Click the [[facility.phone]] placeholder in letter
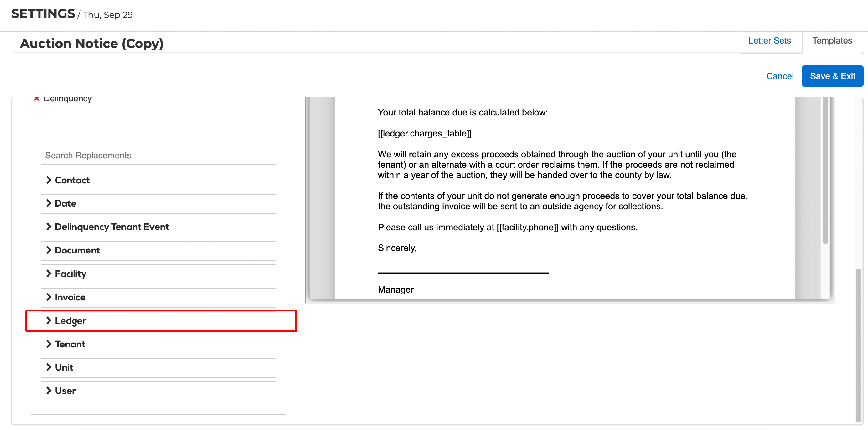Image resolution: width=868 pixels, height=430 pixels. tap(527, 227)
